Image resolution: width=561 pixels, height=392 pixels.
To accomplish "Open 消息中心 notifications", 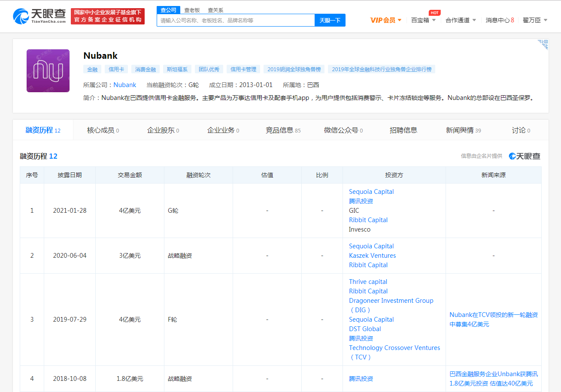I will [500, 20].
